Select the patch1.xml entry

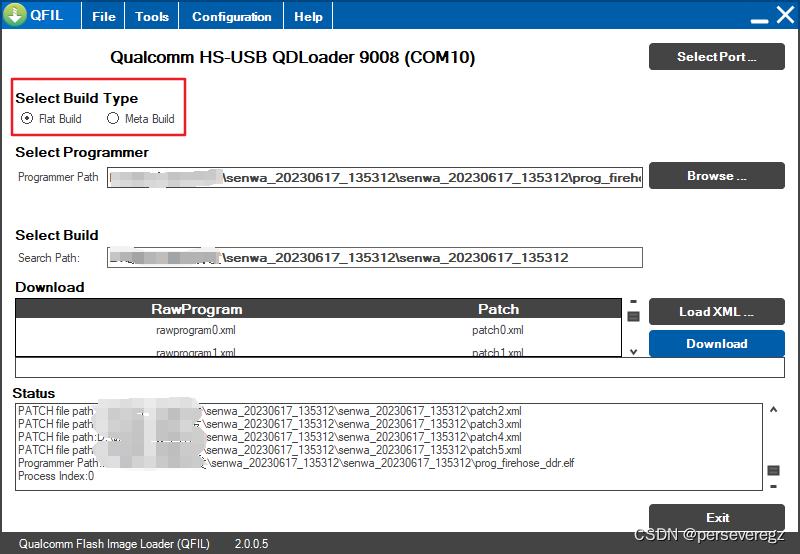pyautogui.click(x=498, y=352)
